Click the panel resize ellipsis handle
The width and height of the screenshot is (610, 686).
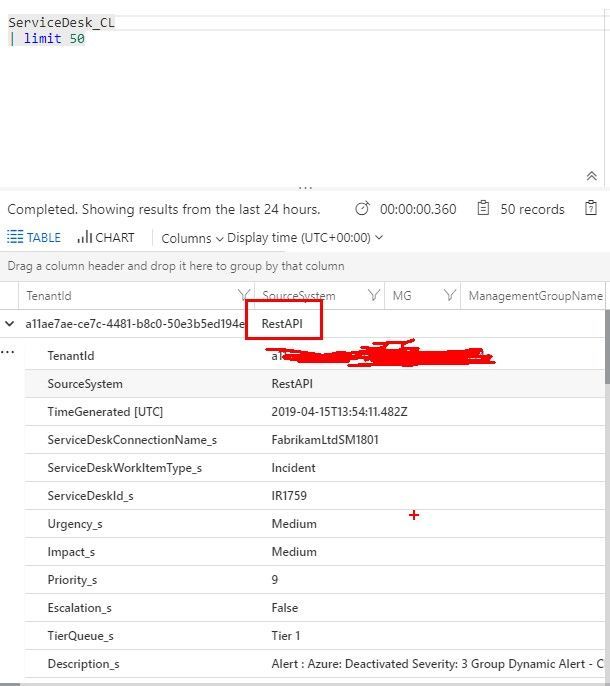[305, 188]
